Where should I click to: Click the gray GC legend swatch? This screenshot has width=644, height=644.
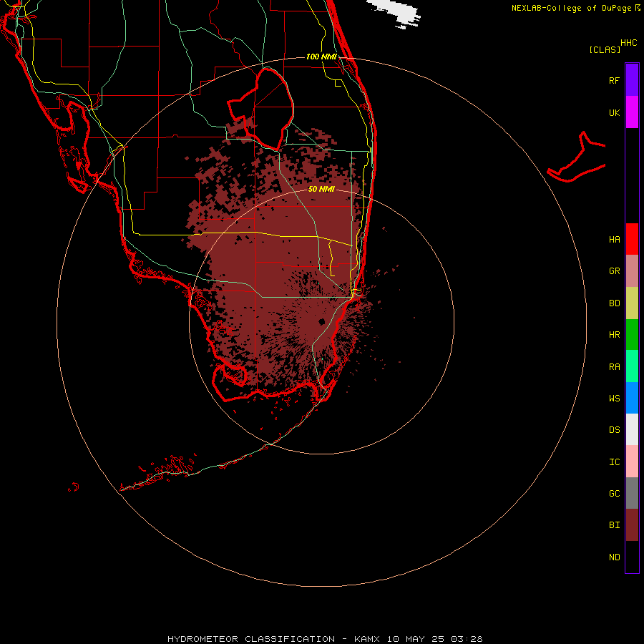[x=632, y=493]
